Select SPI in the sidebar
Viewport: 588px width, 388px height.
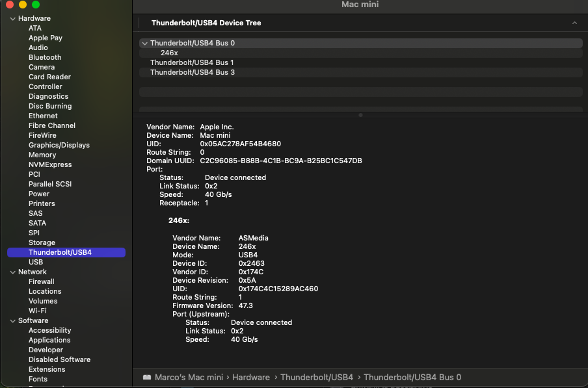34,233
